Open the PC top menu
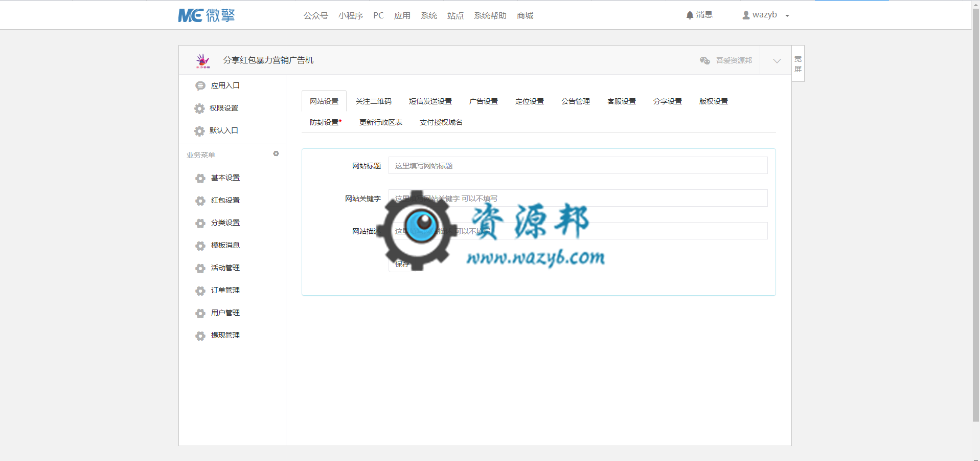 tap(378, 15)
